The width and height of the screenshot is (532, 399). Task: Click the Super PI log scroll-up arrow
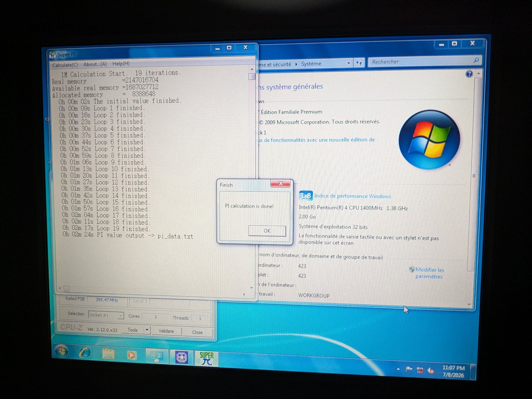point(252,69)
